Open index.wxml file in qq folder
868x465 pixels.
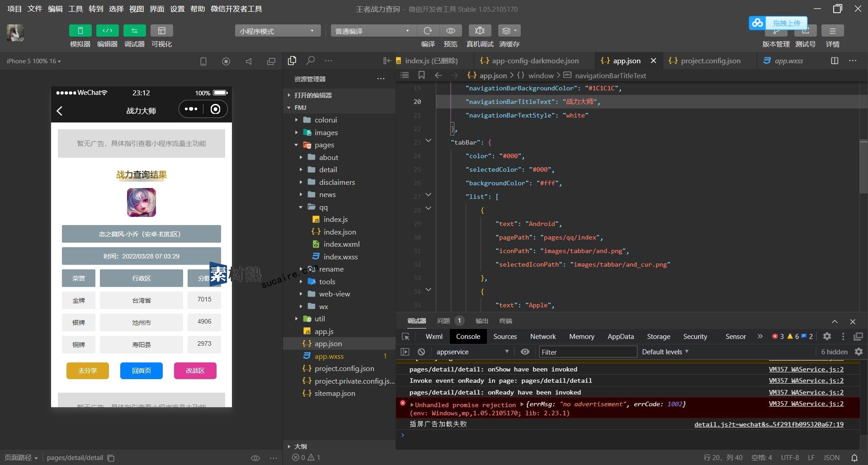click(341, 244)
